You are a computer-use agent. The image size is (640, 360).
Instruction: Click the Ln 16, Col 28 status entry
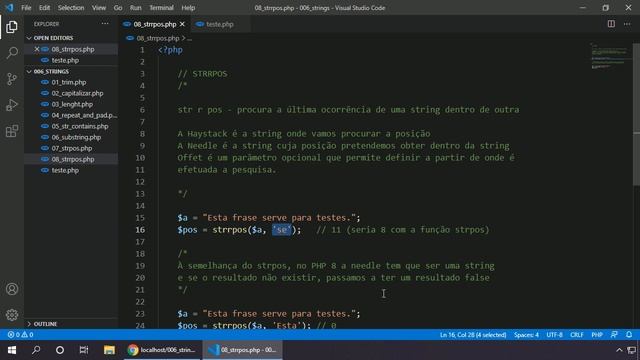[x=473, y=335]
